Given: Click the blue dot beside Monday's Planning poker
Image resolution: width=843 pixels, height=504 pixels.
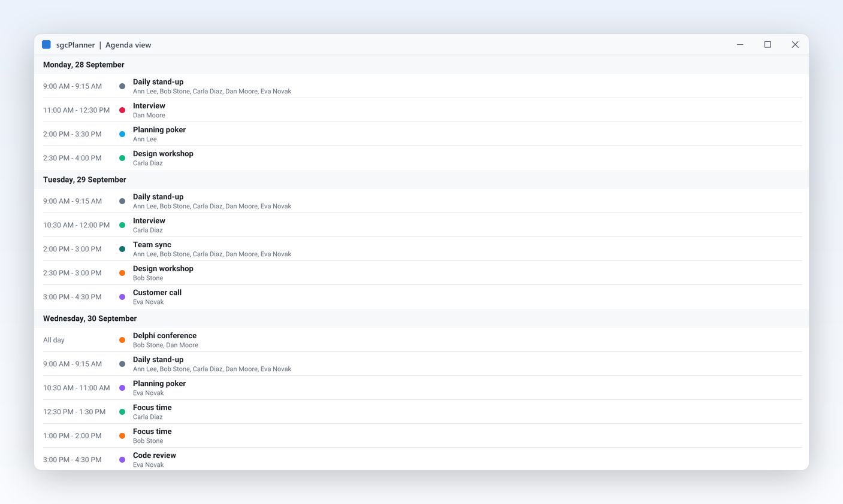Looking at the screenshot, I should [122, 134].
